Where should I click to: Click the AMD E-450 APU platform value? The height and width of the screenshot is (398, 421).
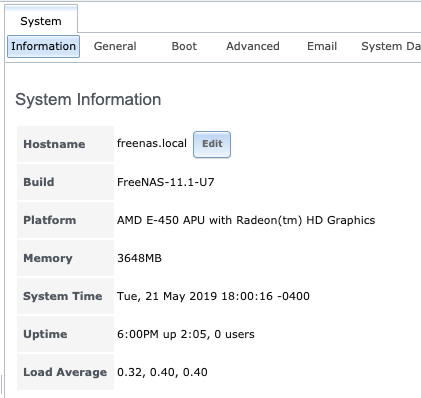(246, 220)
